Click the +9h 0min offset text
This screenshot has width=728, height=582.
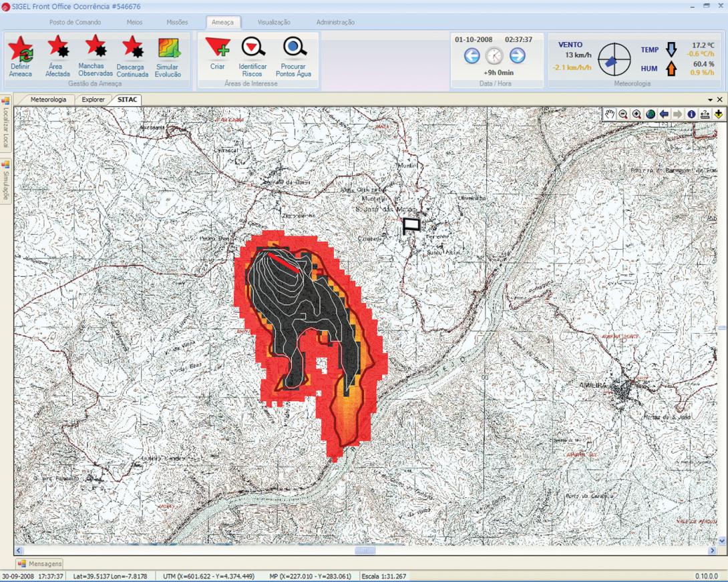[499, 72]
